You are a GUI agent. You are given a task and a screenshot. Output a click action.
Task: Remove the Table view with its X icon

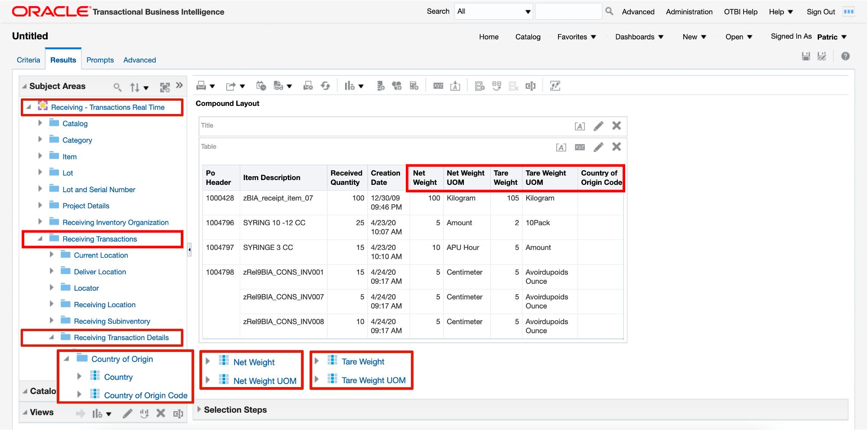(617, 147)
